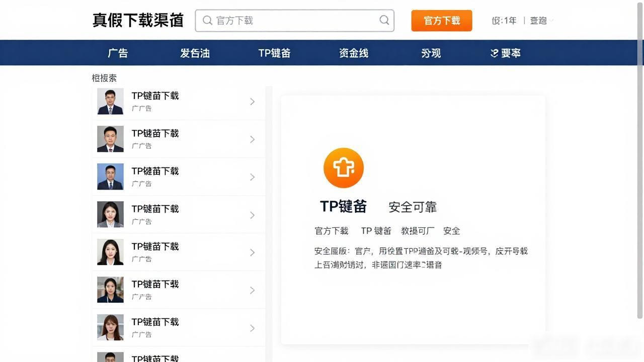Open the 要率 navigation tab

(x=511, y=53)
